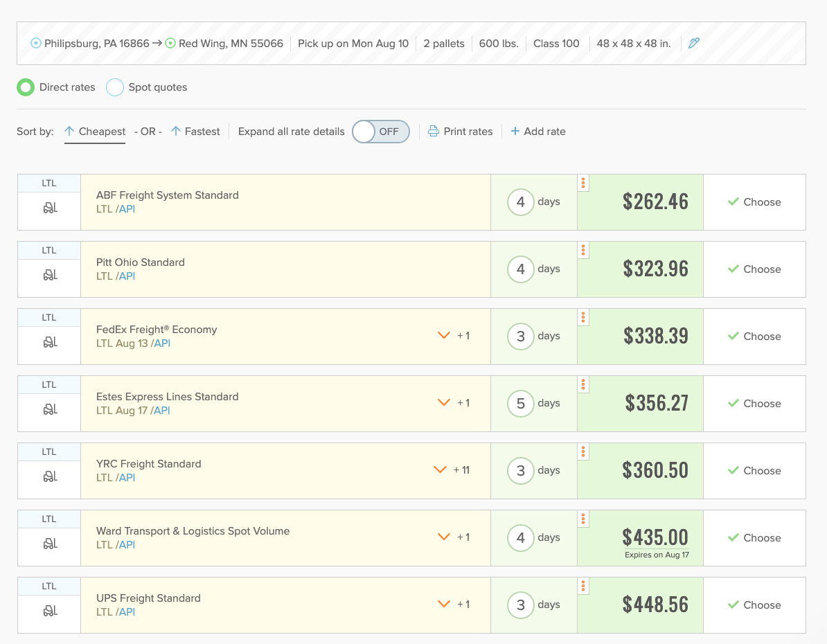Image resolution: width=827 pixels, height=644 pixels.
Task: Click forklift icon in YRC Freight row
Action: (49, 476)
